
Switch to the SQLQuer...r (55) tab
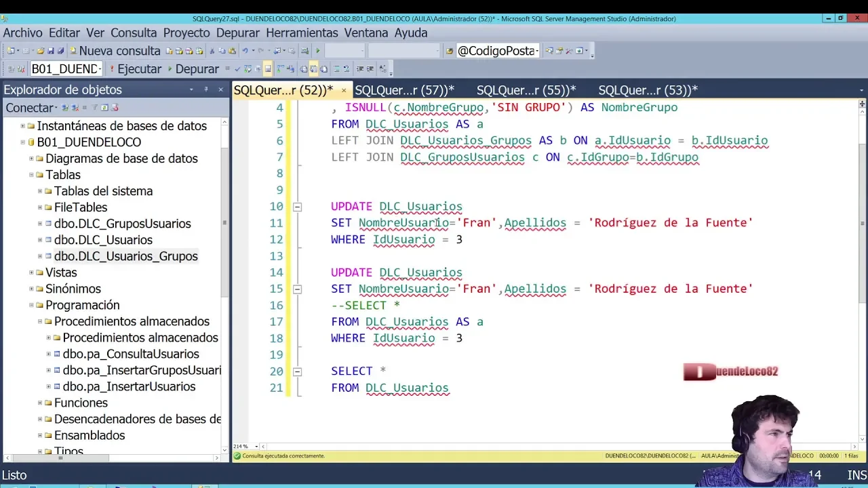point(526,90)
